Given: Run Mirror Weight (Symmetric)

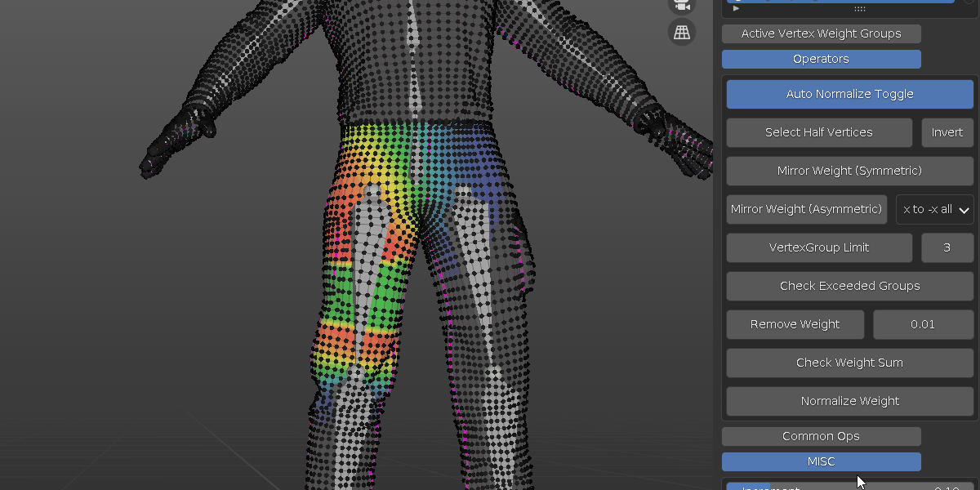Looking at the screenshot, I should (x=850, y=171).
